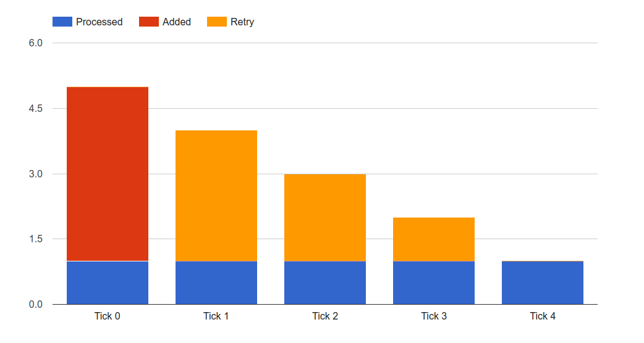Click the orange Retry bar at Tick 3
This screenshot has width=644, height=343.
click(x=434, y=239)
